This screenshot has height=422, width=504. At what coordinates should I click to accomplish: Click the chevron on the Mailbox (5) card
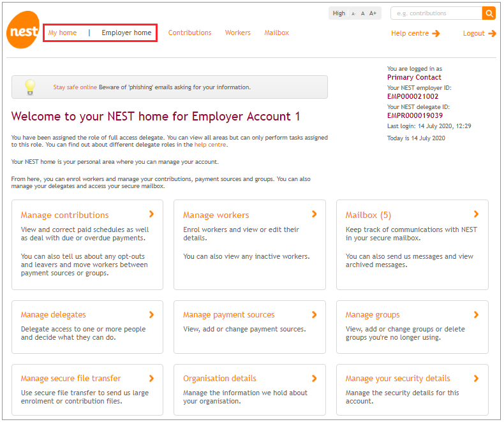point(477,214)
